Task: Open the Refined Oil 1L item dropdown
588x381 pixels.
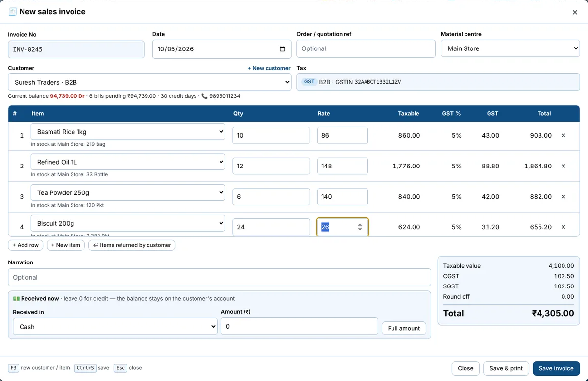Action: pyautogui.click(x=128, y=162)
